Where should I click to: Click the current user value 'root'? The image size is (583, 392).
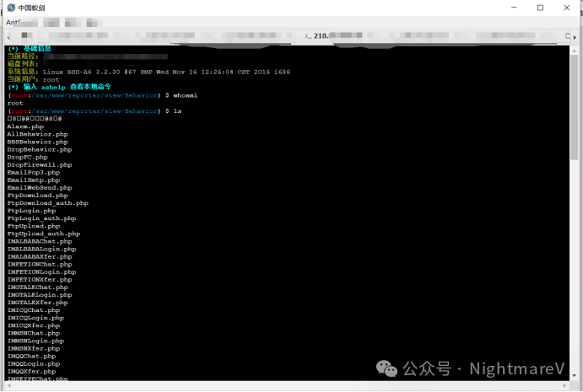(x=51, y=79)
